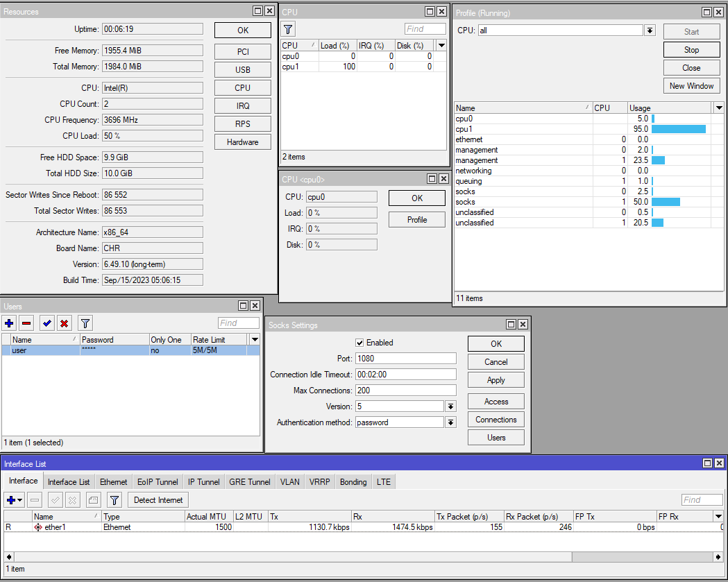Add new user with plus icon in Users window

pyautogui.click(x=9, y=323)
